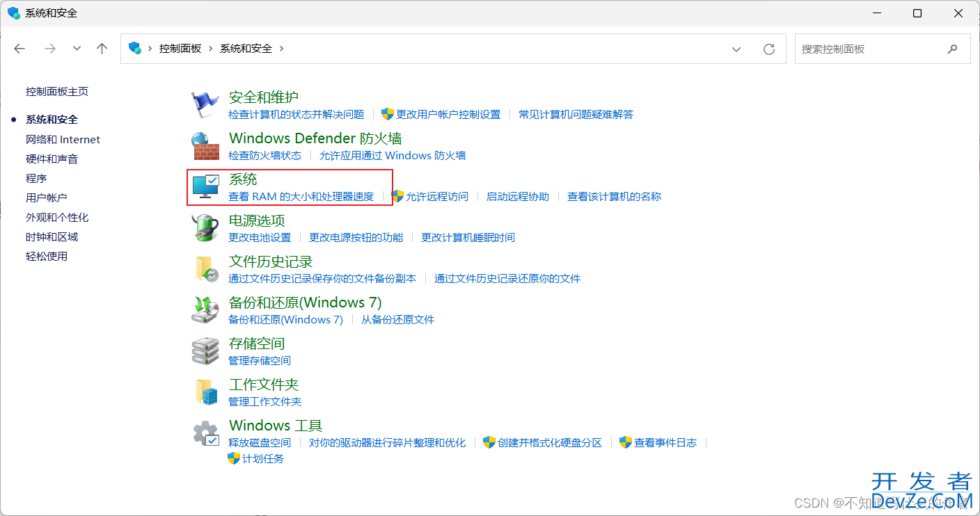Click 管理工作文件夹 link
The image size is (980, 516).
tap(265, 401)
